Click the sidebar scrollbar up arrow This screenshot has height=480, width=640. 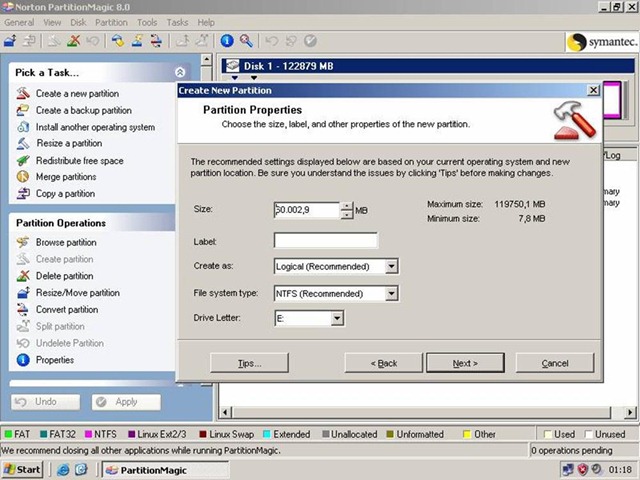207,60
